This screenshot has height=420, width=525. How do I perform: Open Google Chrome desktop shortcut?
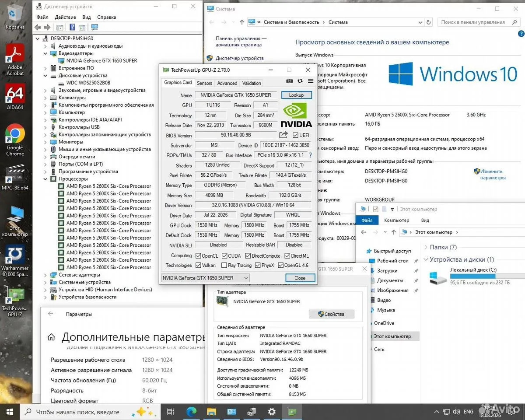click(15, 140)
